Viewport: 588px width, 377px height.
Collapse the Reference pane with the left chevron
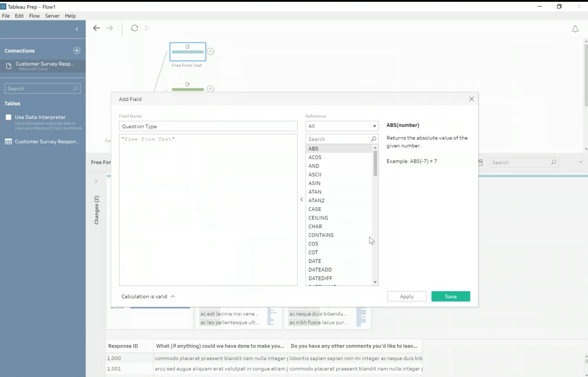302,200
